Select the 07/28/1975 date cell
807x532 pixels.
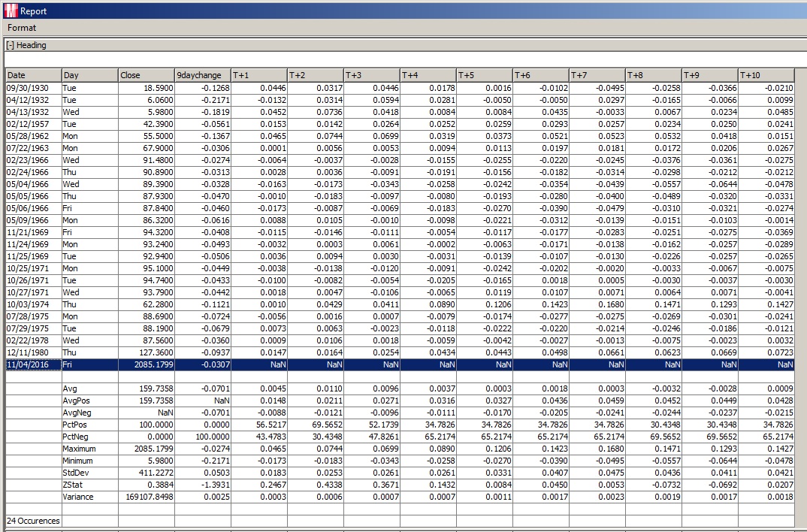click(34, 316)
